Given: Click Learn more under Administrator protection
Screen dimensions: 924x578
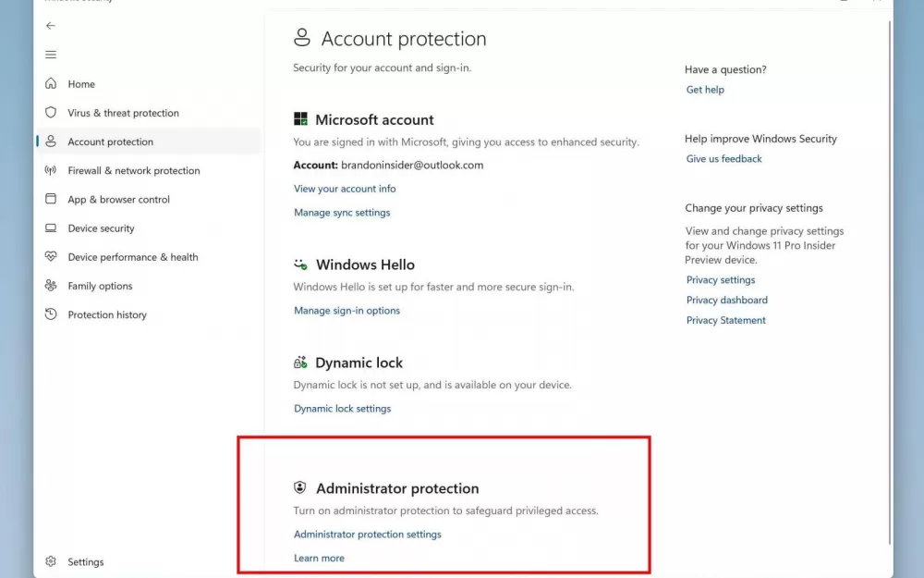Looking at the screenshot, I should pyautogui.click(x=319, y=558).
